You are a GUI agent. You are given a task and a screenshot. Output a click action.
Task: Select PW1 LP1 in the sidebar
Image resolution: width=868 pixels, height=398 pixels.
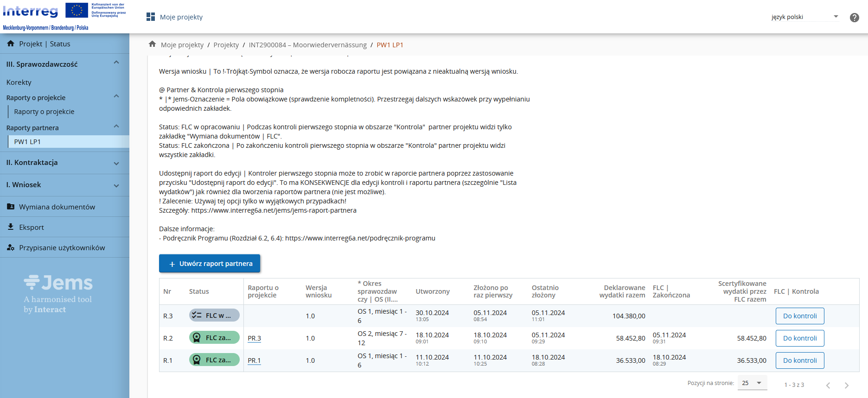(x=28, y=142)
